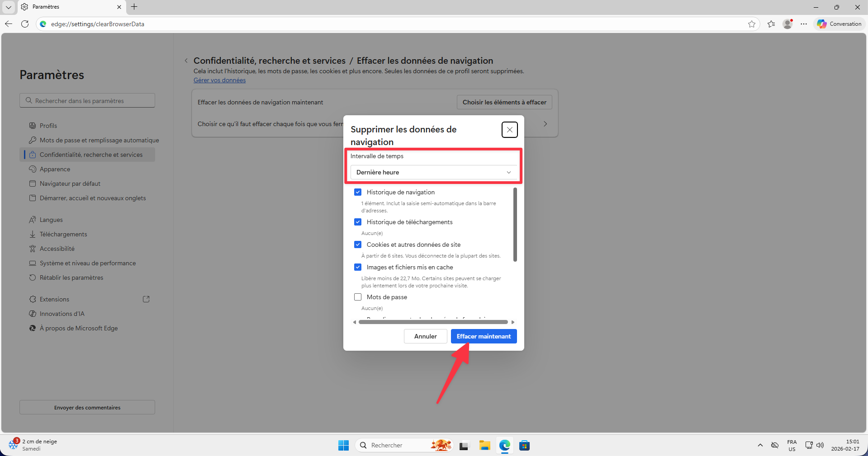The image size is (868, 456).
Task: Open the profile avatar icon
Action: click(788, 24)
